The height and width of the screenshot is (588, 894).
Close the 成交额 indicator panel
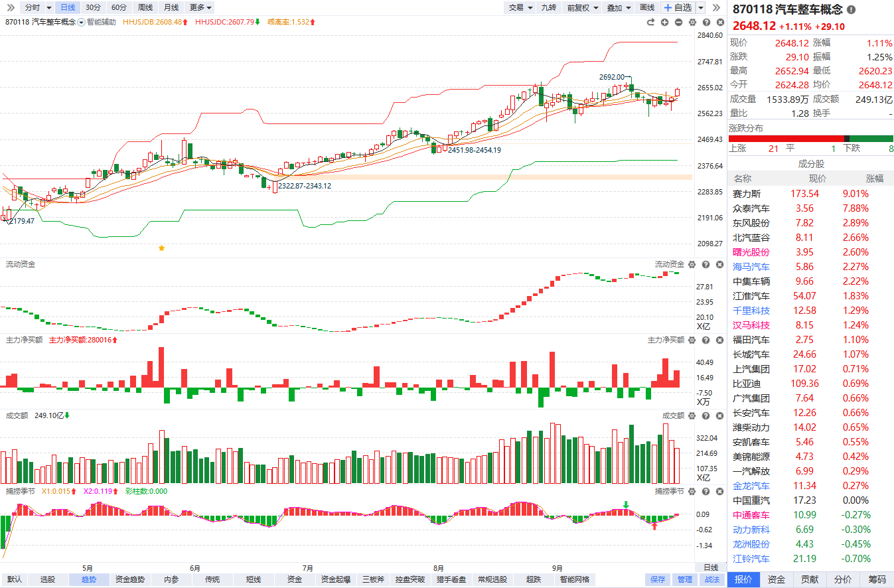coord(719,415)
